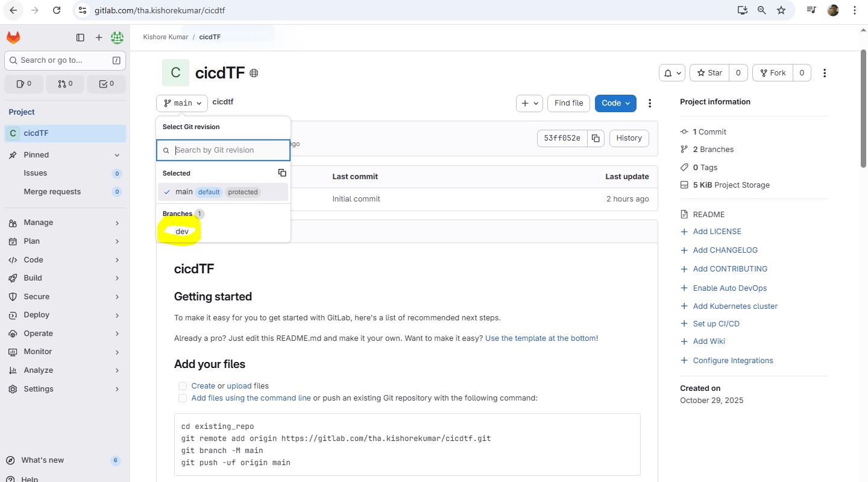Check the 'Create or upload files' checkbox

(x=183, y=386)
